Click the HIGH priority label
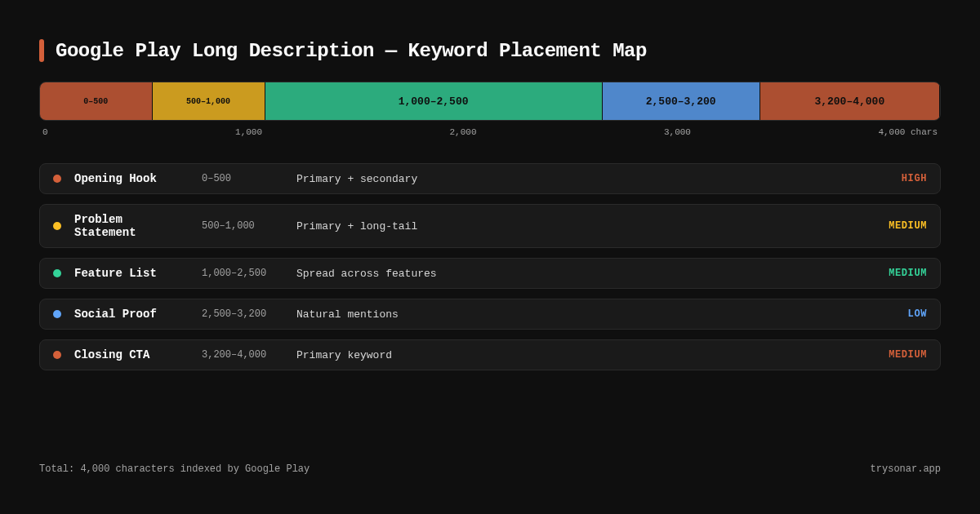The height and width of the screenshot is (514, 980). click(x=914, y=179)
